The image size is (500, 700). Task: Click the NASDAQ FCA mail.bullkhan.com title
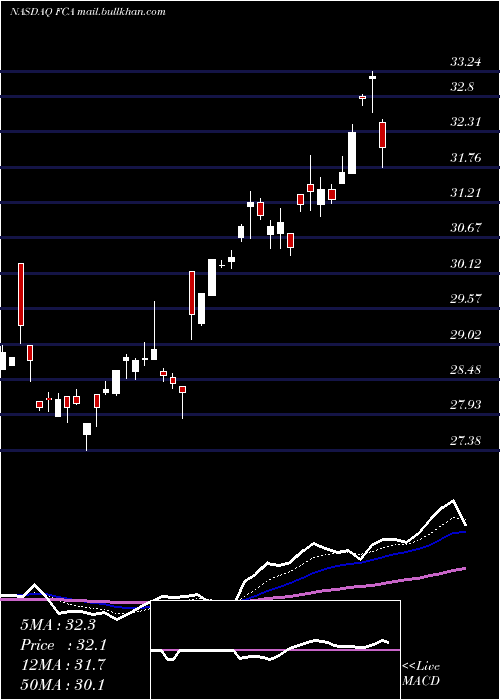click(88, 12)
